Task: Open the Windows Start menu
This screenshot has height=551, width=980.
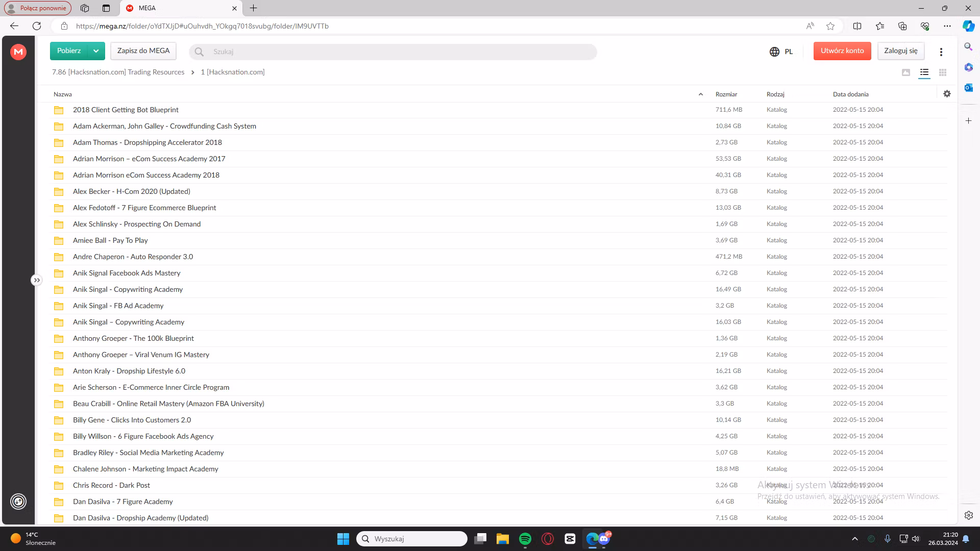Action: [343, 539]
